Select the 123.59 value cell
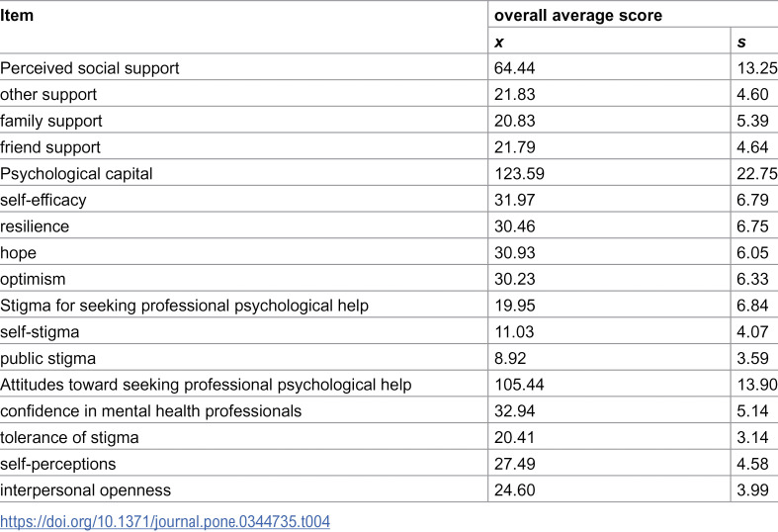The width and height of the screenshot is (778, 532). tap(519, 174)
